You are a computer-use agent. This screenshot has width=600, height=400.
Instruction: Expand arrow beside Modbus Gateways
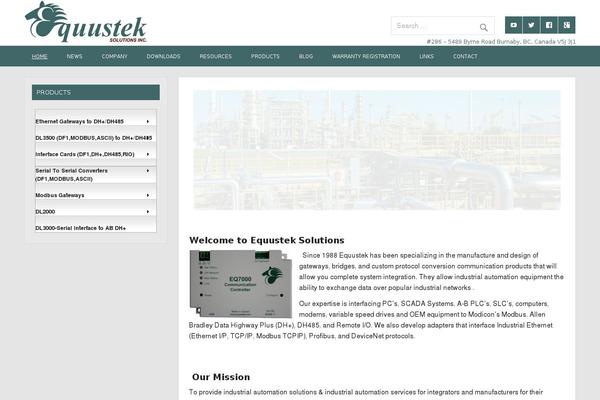click(x=148, y=195)
